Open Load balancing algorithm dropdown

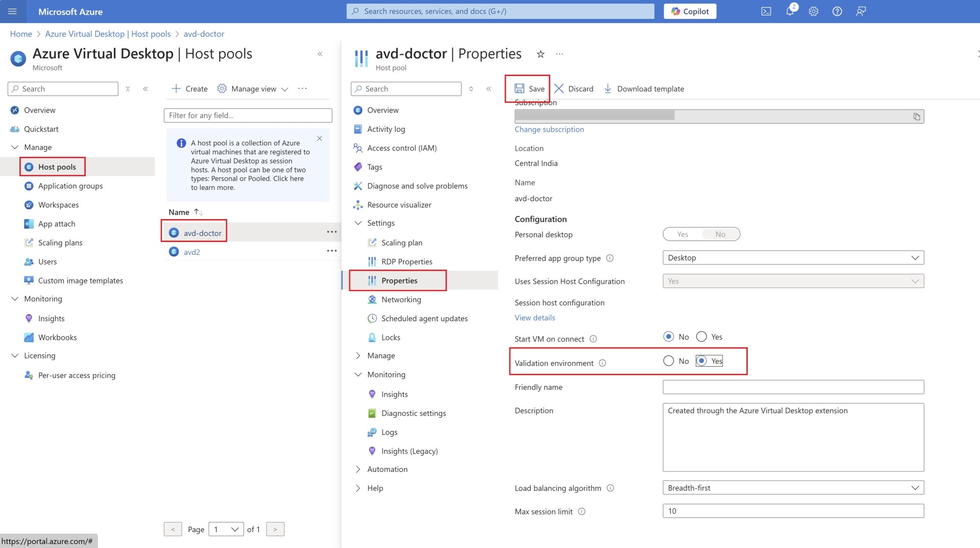click(793, 488)
